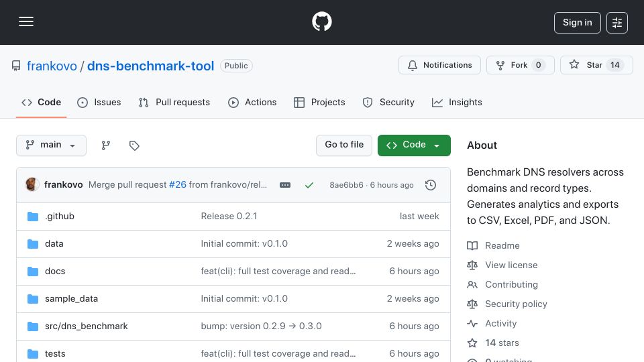644x362 pixels.
Task: Go to the GitHub homepage logo
Action: coord(321,21)
